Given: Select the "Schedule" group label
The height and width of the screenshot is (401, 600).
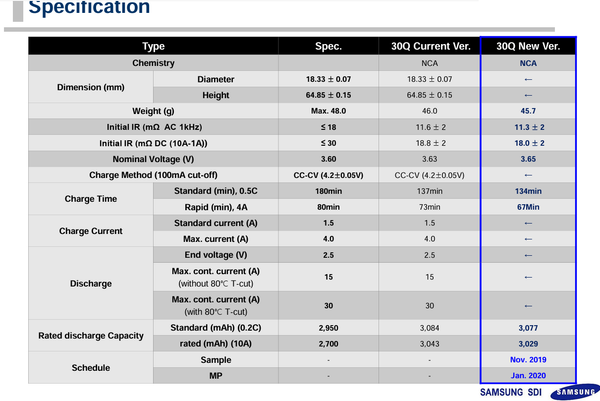Looking at the screenshot, I should click(x=91, y=368).
